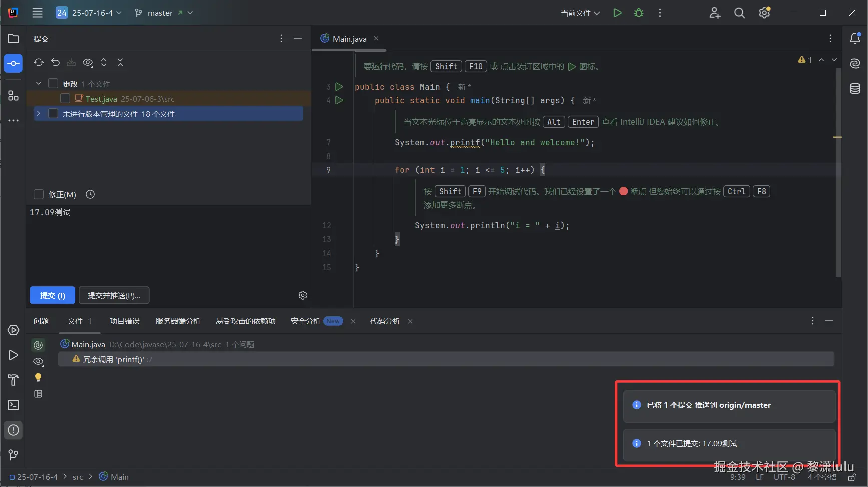Open editor tabs options menu
The image size is (868, 487).
(830, 38)
